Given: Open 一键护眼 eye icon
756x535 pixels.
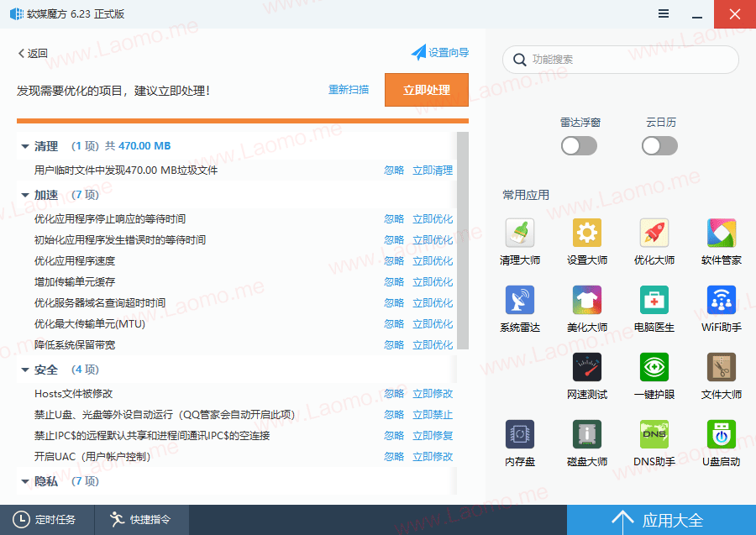Looking at the screenshot, I should click(x=654, y=367).
